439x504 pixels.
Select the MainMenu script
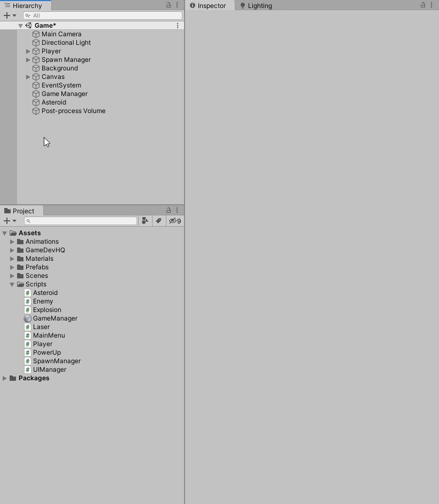point(49,335)
